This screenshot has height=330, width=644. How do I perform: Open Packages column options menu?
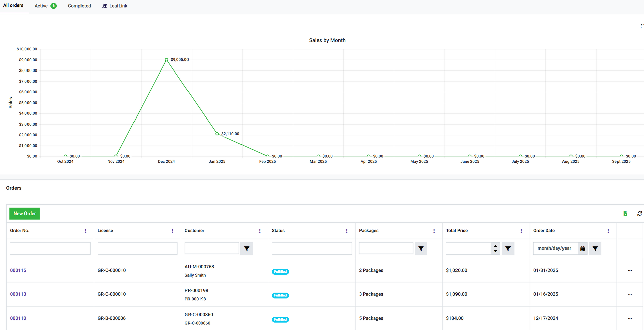pyautogui.click(x=434, y=231)
